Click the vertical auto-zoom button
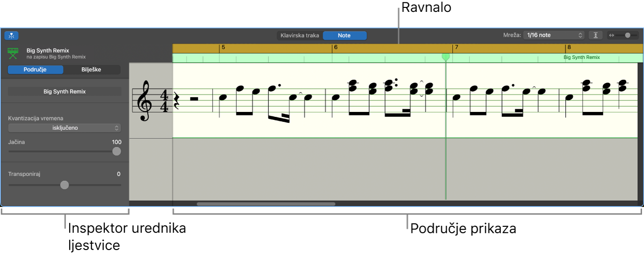Screen dimensions: 644x257 pyautogui.click(x=596, y=35)
